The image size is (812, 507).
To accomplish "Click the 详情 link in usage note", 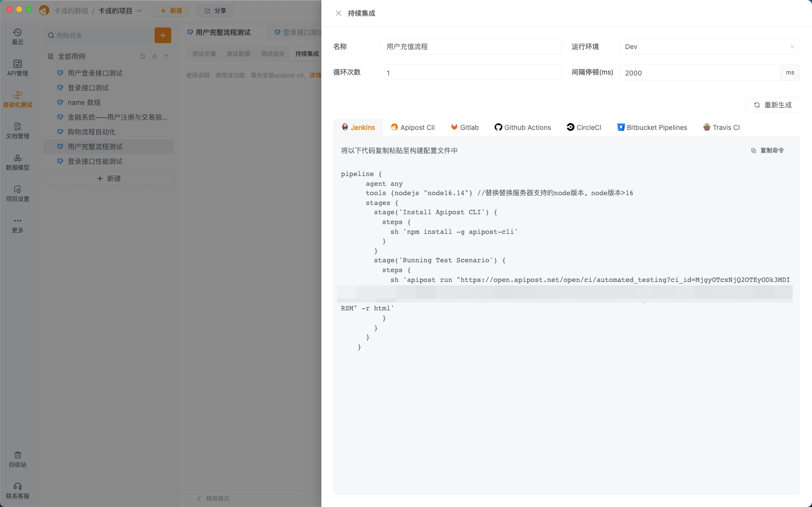I will point(315,76).
